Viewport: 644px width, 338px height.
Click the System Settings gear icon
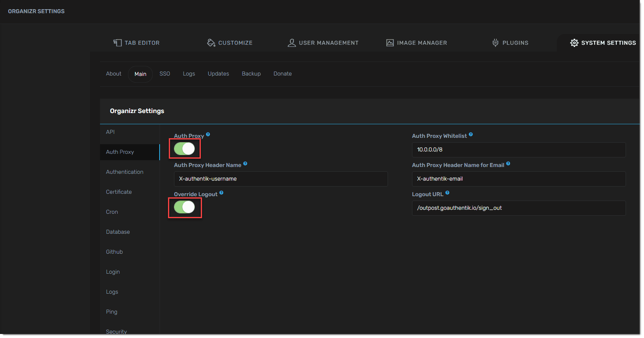pos(574,43)
